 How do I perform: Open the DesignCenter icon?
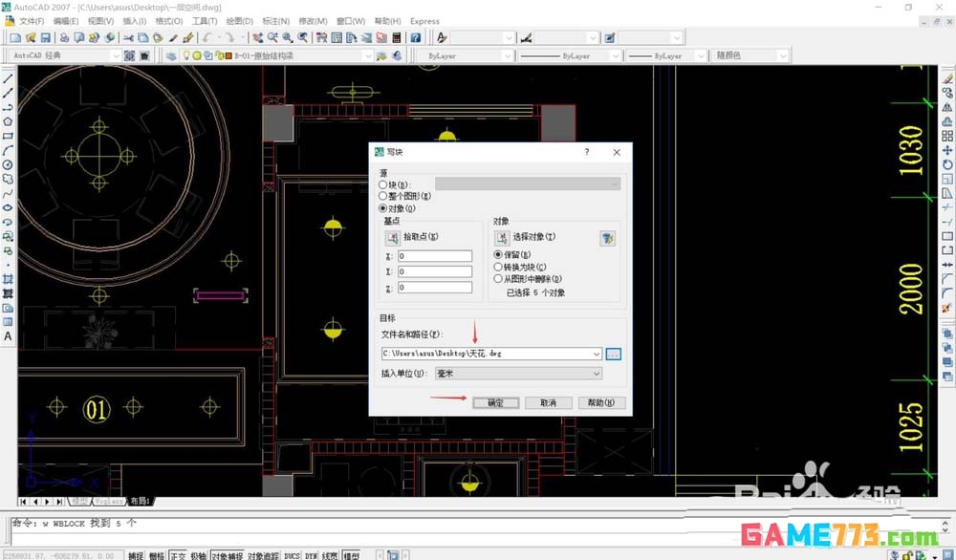tap(337, 37)
